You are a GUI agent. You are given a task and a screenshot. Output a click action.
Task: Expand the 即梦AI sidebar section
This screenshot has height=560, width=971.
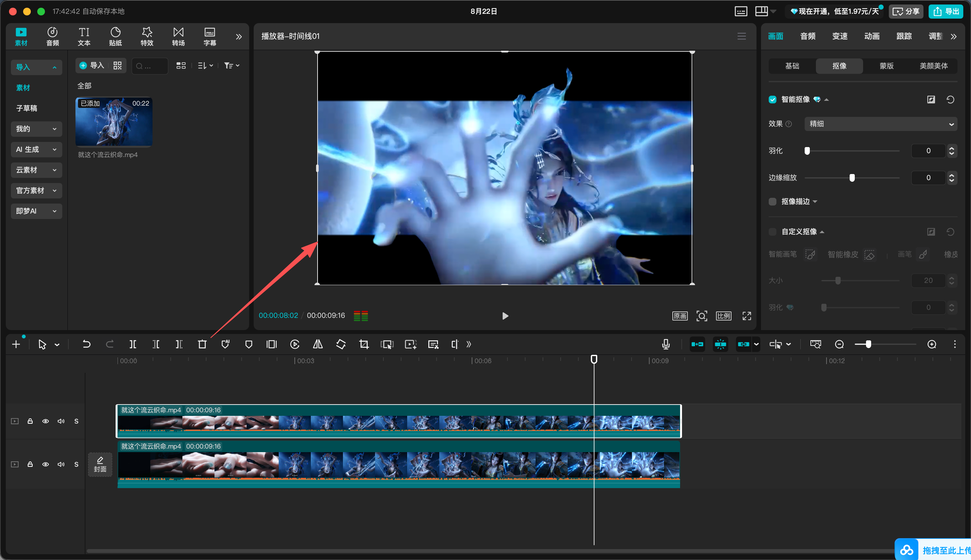click(37, 211)
